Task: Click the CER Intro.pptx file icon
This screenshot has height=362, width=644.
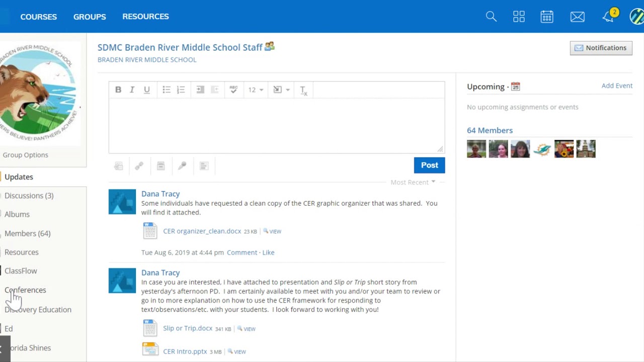Action: point(150,349)
